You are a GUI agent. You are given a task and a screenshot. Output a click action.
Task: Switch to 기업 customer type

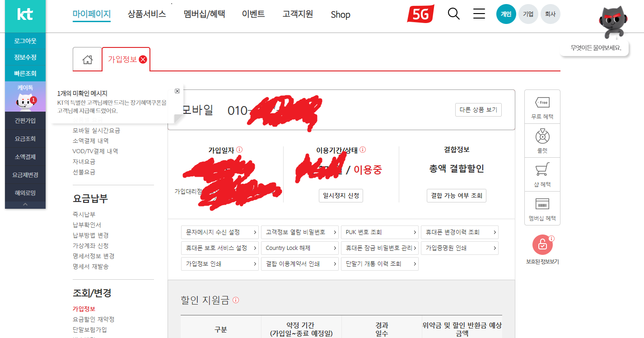point(528,14)
